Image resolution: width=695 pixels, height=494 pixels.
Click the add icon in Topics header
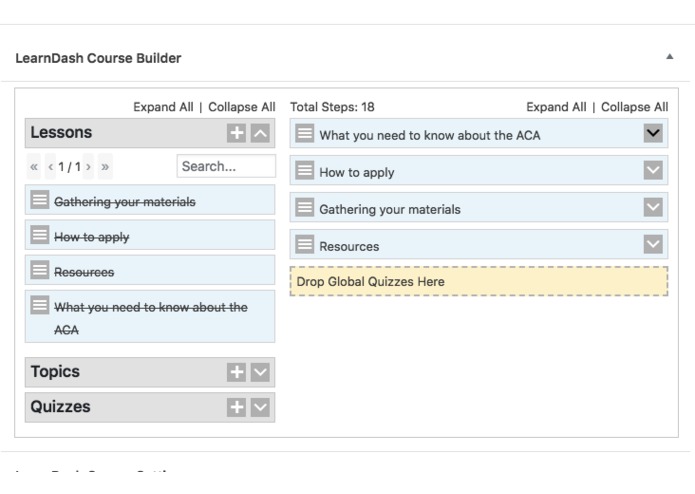(x=237, y=372)
